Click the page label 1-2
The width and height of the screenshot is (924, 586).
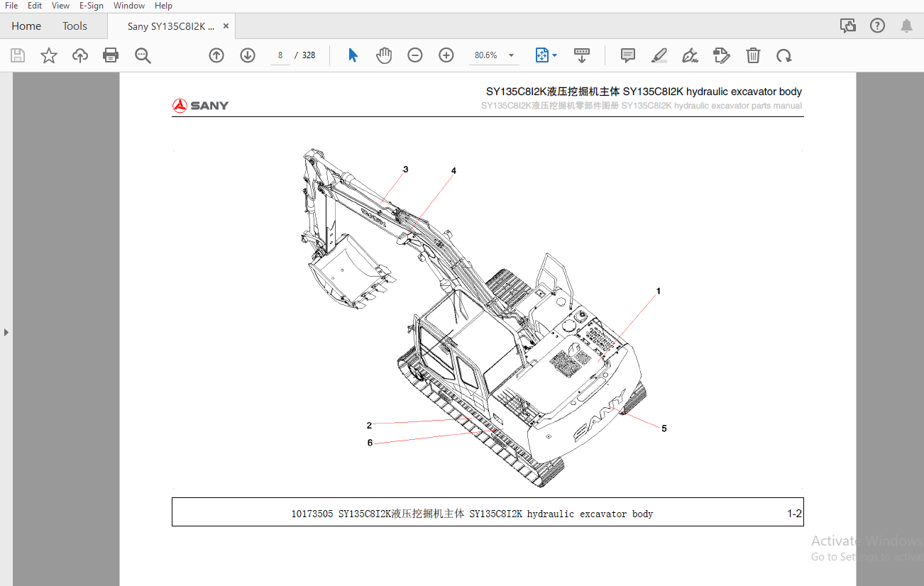pos(794,514)
